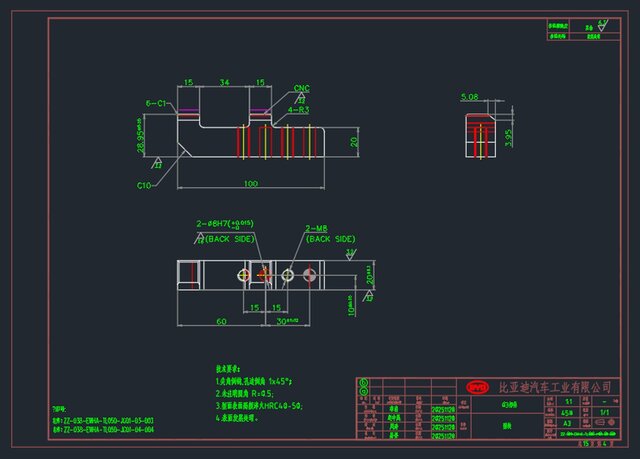Select the surface roughness symbol in the top-right table
Screen dimensions: 640x459
coord(602,26)
